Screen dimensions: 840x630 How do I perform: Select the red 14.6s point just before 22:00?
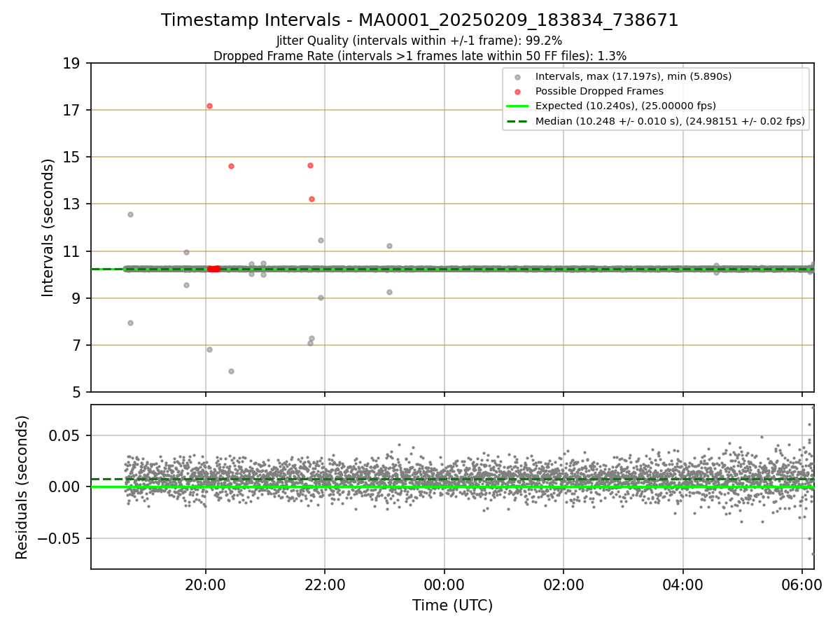click(310, 165)
